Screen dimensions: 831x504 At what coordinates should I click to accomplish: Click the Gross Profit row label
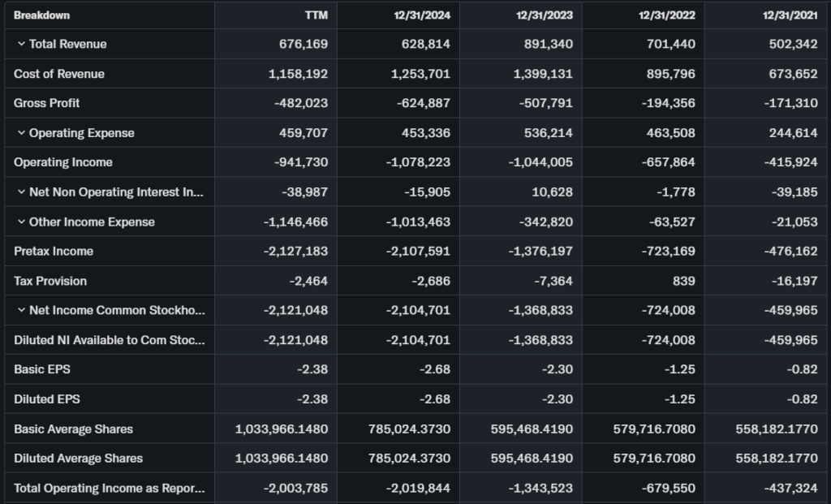[x=47, y=103]
